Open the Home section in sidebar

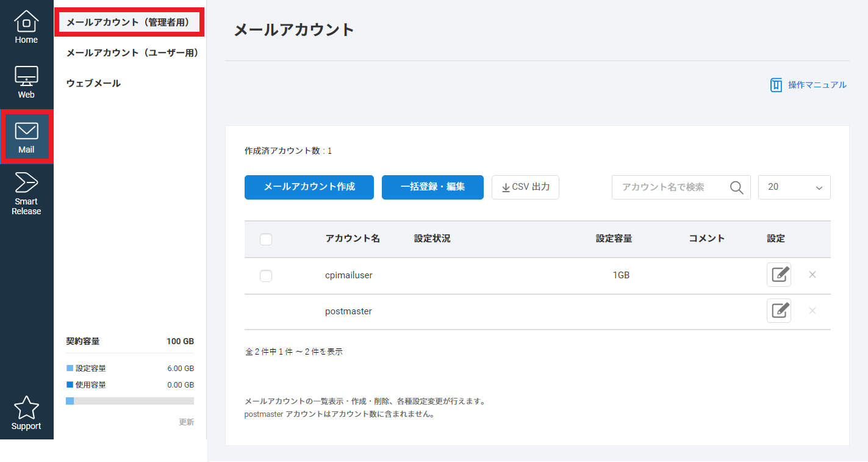click(26, 27)
